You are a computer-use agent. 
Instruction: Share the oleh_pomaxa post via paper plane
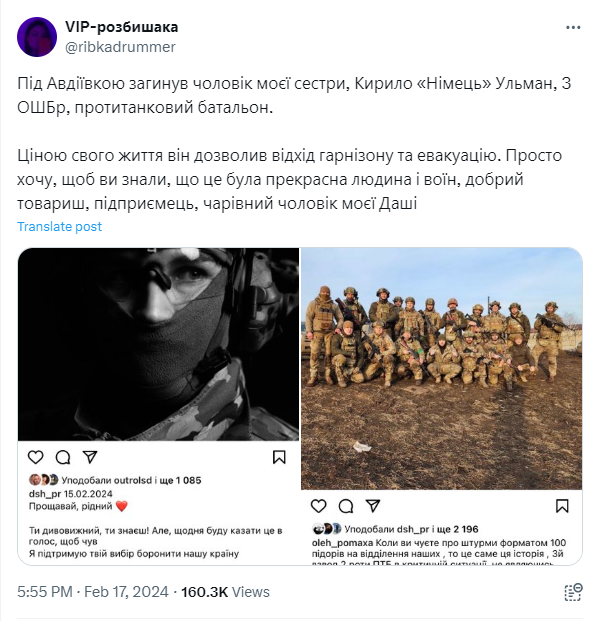(373, 506)
